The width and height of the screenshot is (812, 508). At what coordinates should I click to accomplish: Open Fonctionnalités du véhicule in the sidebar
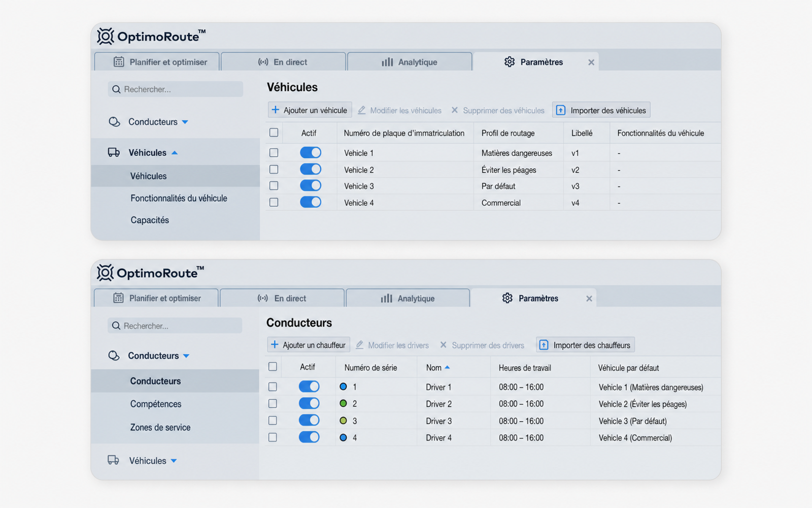[179, 198]
